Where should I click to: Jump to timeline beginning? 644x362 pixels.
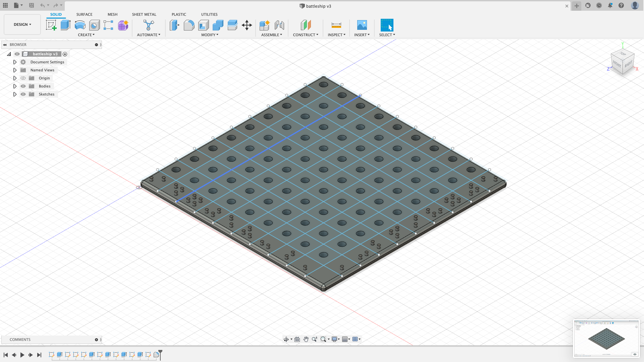click(x=6, y=355)
